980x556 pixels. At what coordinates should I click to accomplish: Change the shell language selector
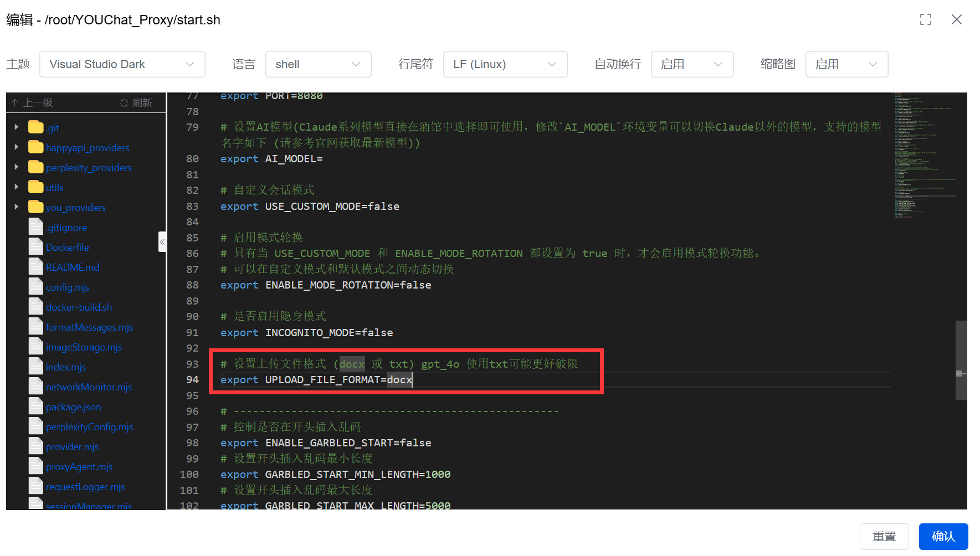pos(318,64)
